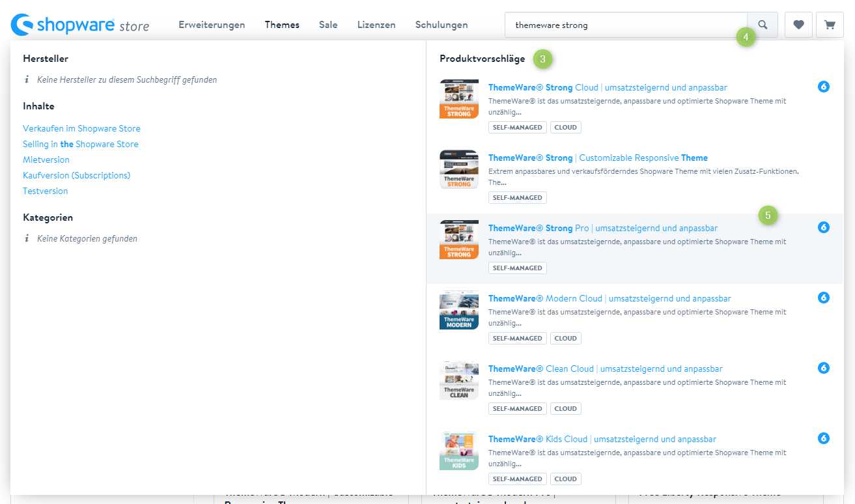The image size is (855, 504).
Task: Click CLOUD tag on ThemeWare Strong Cloud
Action: [566, 128]
